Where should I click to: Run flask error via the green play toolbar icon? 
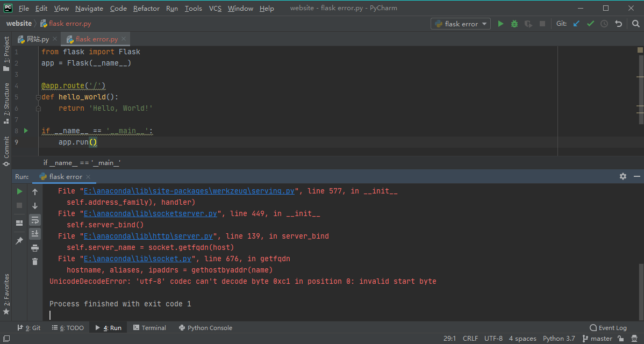[x=500, y=24]
